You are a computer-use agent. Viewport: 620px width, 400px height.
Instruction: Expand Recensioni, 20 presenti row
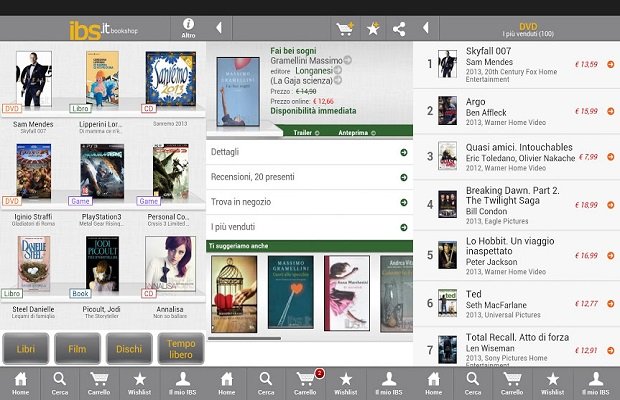[x=309, y=177]
